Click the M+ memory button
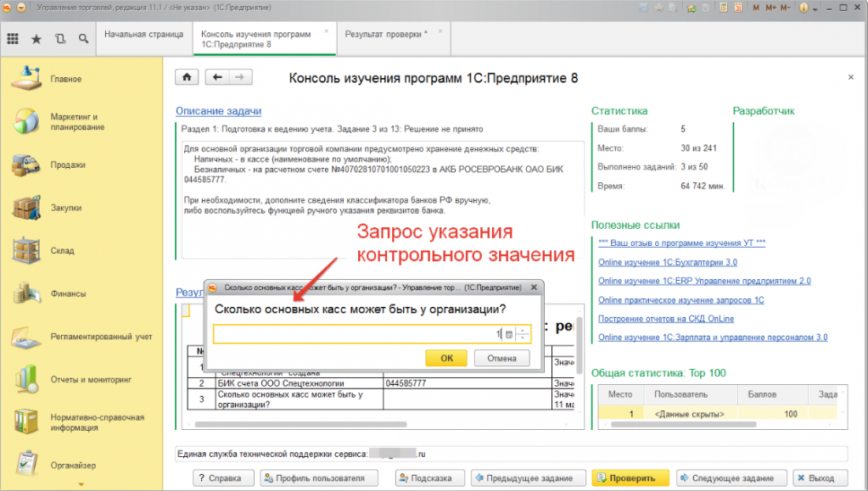868x491 pixels. [x=770, y=8]
